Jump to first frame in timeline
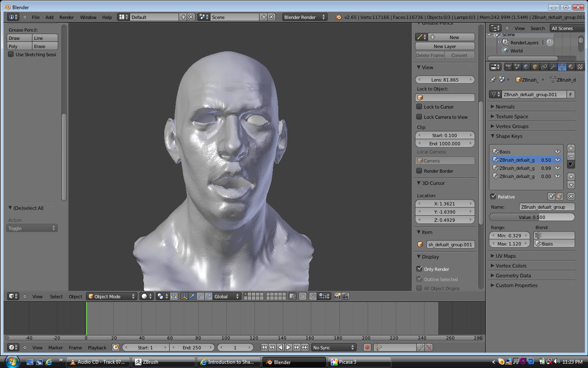588x368 pixels. (x=264, y=348)
